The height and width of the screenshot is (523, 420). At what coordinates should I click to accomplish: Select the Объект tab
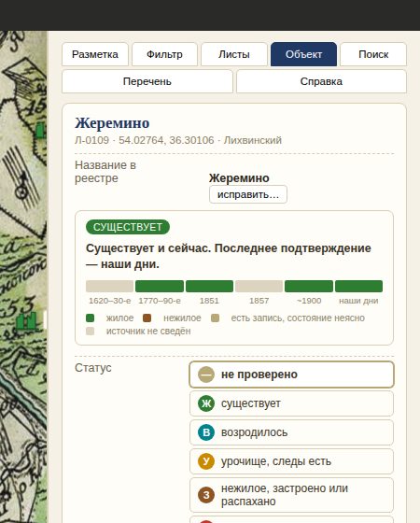coord(303,54)
